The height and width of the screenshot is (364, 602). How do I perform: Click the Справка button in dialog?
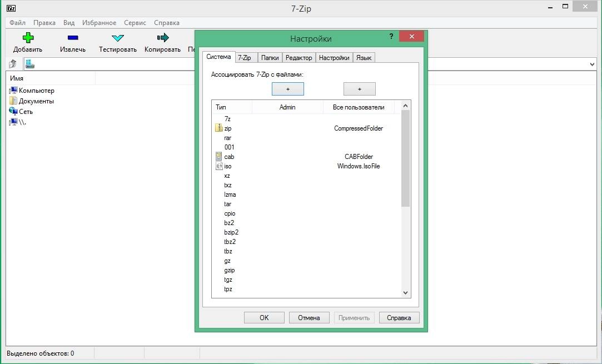pyautogui.click(x=399, y=317)
